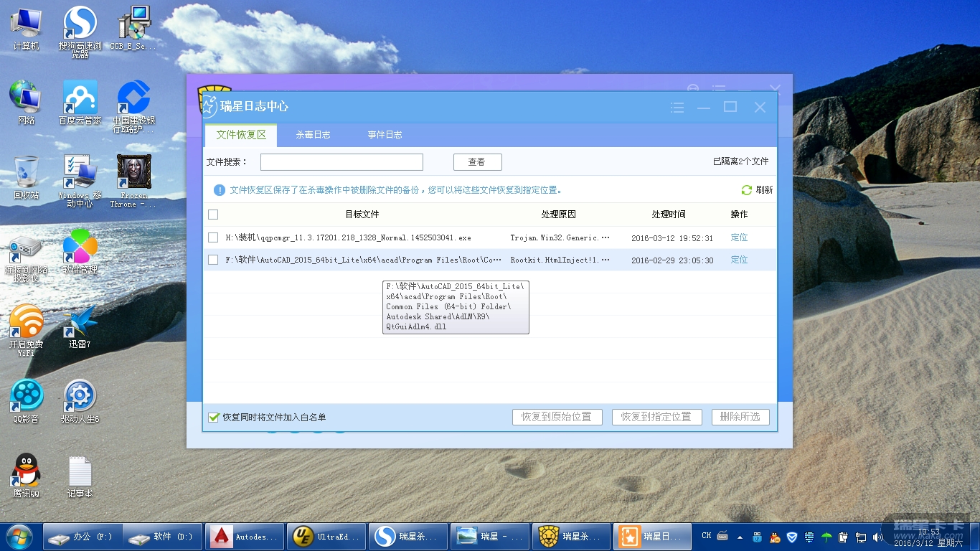This screenshot has width=980, height=551.
Task: Click the 文件搜索 input field
Action: 341,162
